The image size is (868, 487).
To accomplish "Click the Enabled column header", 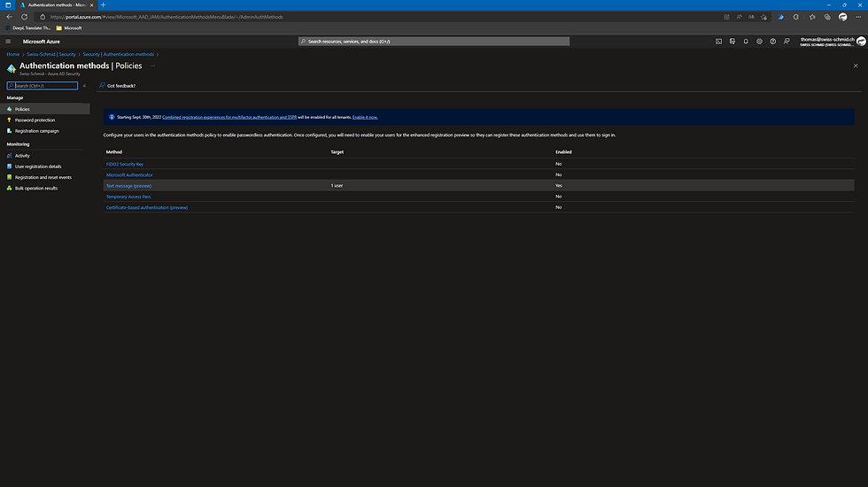I will 563,151.
